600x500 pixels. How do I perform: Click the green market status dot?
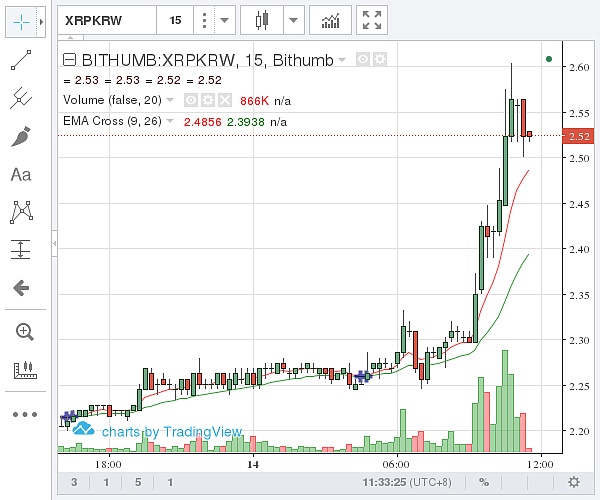[549, 59]
